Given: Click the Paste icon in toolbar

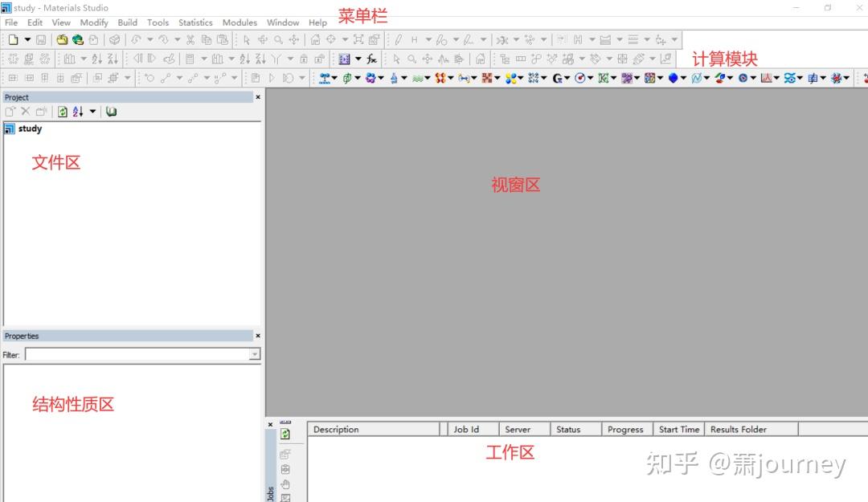Looking at the screenshot, I should tap(223, 39).
